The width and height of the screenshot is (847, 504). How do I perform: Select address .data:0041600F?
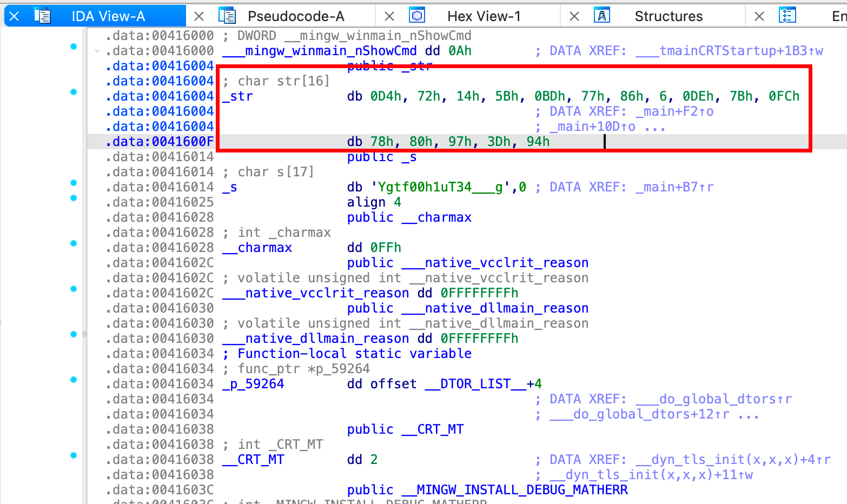click(160, 142)
